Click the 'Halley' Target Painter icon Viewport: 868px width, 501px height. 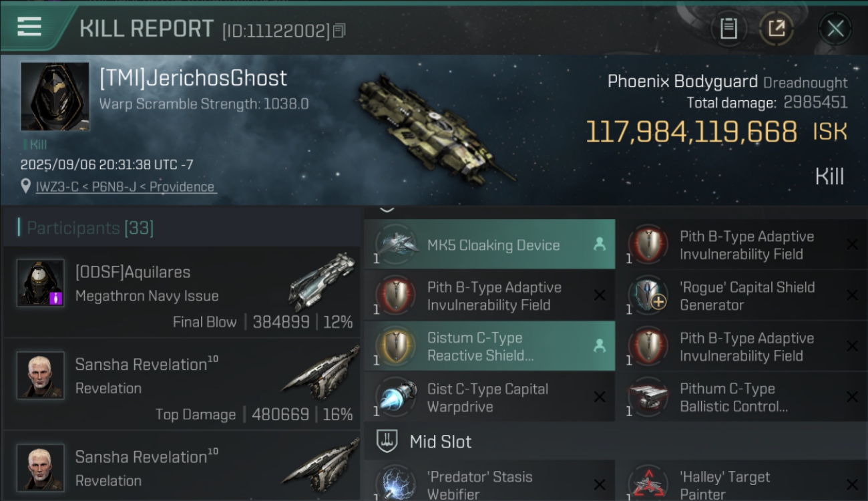point(648,484)
